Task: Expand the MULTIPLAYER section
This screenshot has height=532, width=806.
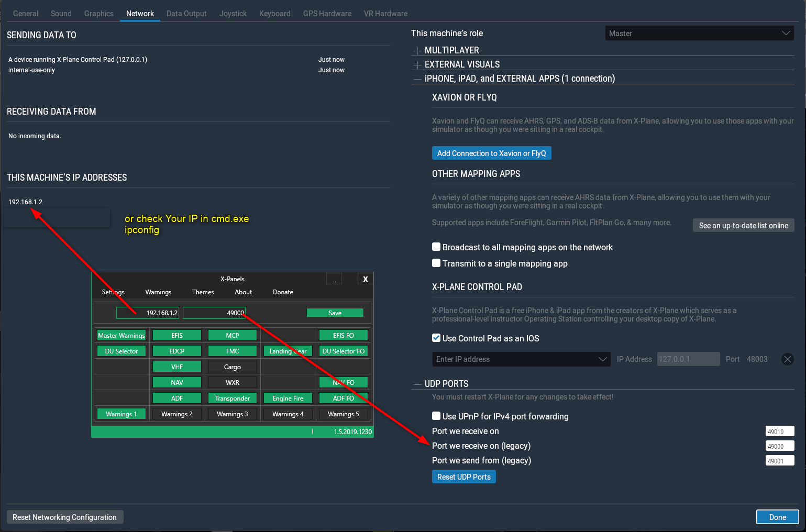Action: pos(416,50)
